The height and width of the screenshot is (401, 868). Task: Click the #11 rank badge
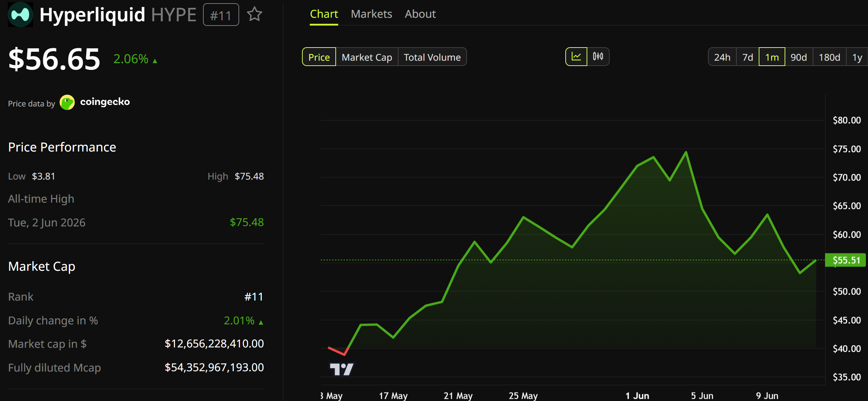221,15
